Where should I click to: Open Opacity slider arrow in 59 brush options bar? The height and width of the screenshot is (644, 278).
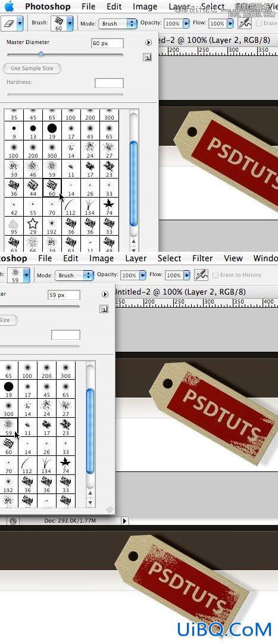[x=143, y=275]
